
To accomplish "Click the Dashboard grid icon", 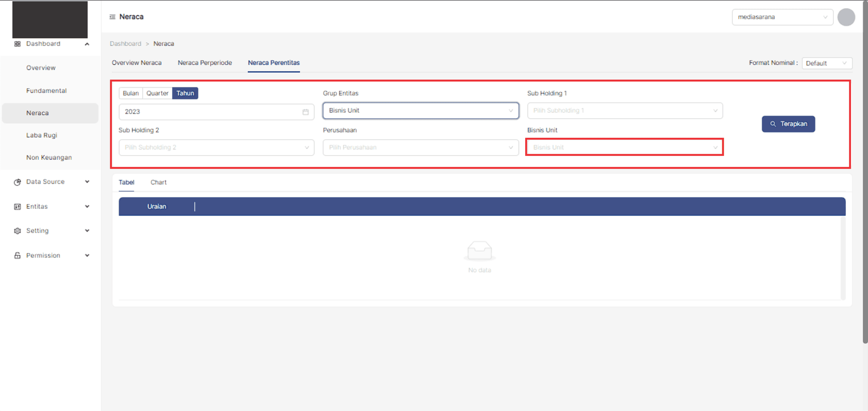I will point(17,44).
